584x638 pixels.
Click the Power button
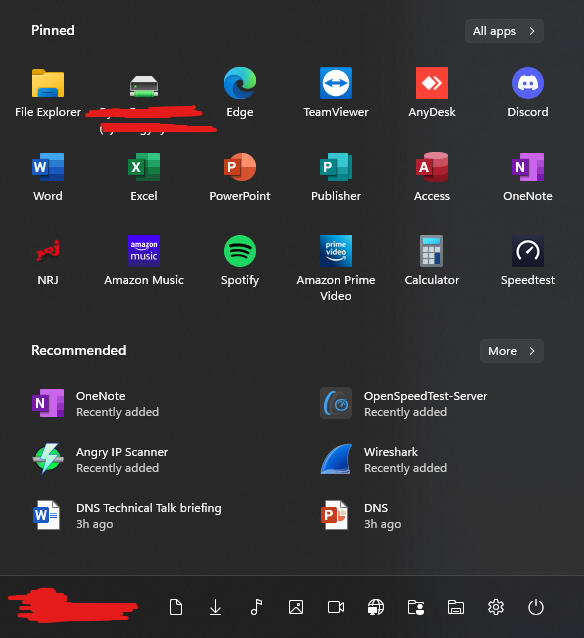(536, 607)
